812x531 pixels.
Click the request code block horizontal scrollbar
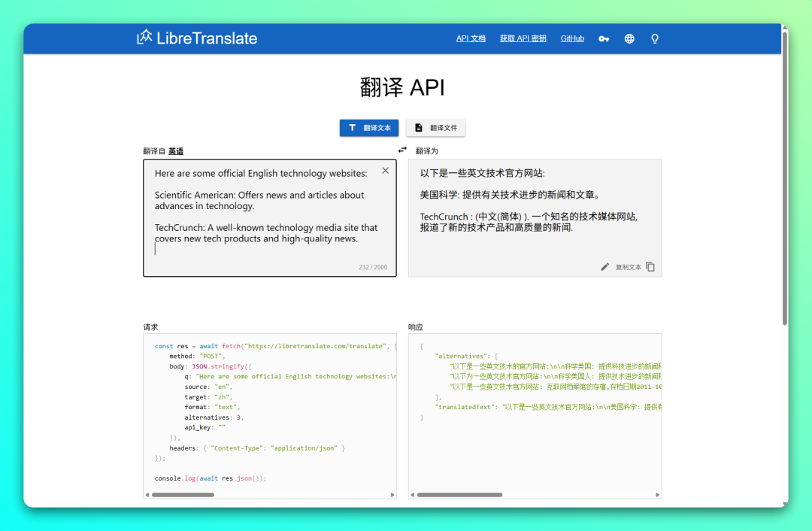[x=183, y=495]
